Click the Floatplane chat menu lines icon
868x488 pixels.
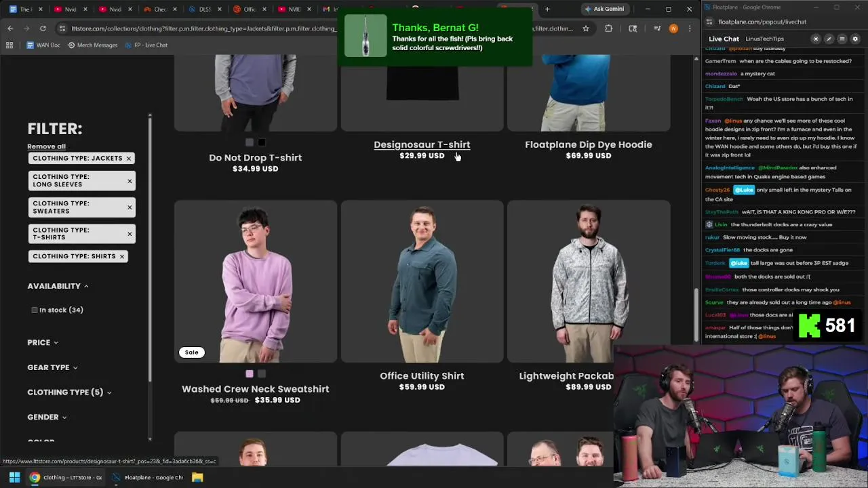click(842, 39)
